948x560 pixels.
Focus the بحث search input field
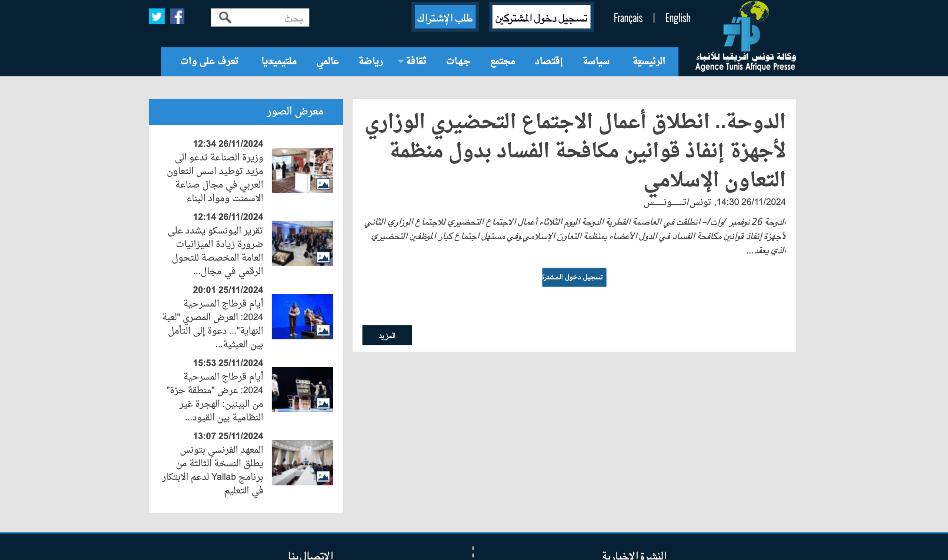pos(272,18)
